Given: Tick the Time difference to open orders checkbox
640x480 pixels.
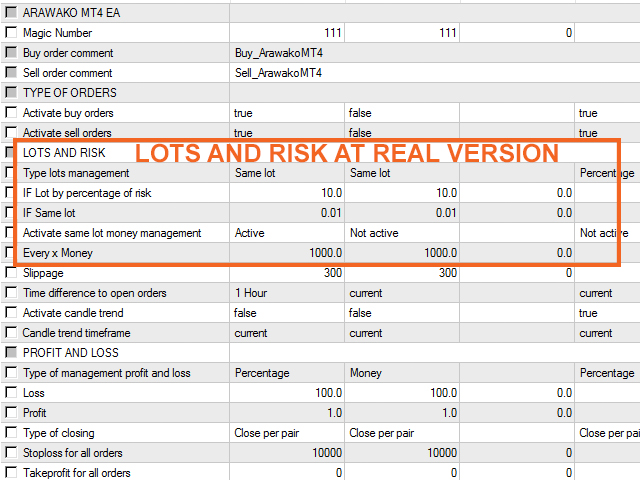Looking at the screenshot, I should 11,292.
